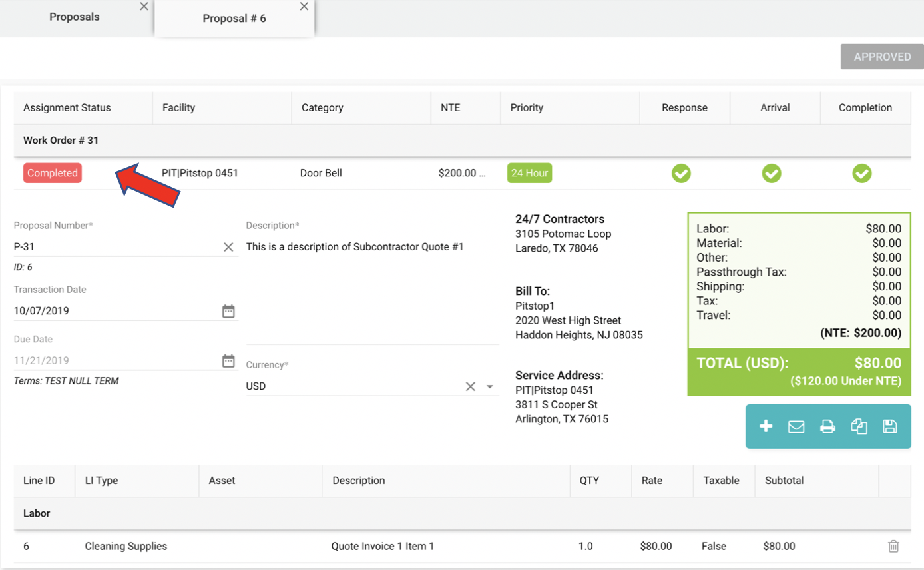Screen dimensions: 924x570
Task: Click the Response green checkmark
Action: point(681,174)
